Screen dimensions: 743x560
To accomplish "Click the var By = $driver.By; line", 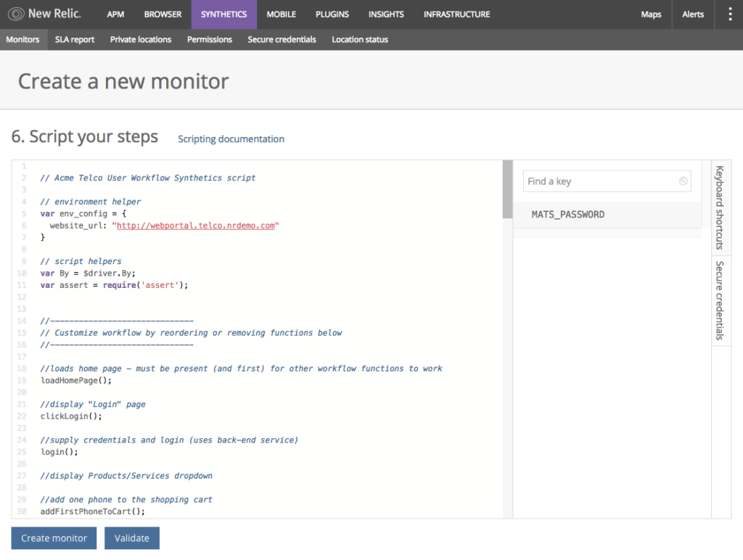I will tap(88, 273).
